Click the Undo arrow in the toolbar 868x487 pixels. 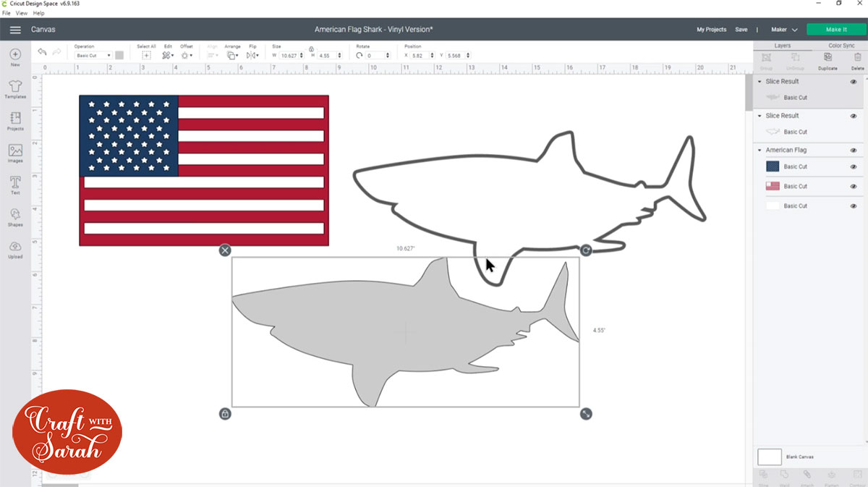[x=41, y=51]
